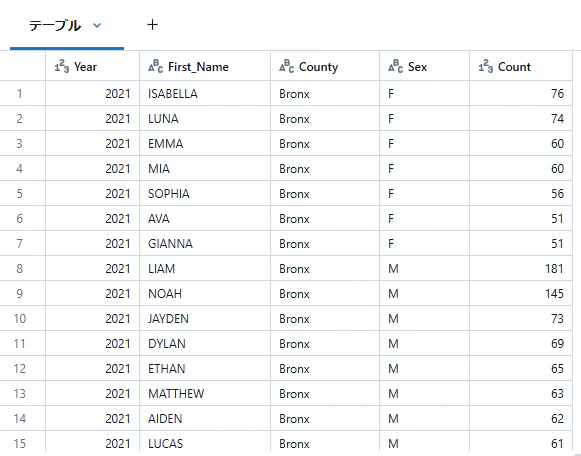
Task: Click the numeric type icon beside Count
Action: (x=485, y=67)
